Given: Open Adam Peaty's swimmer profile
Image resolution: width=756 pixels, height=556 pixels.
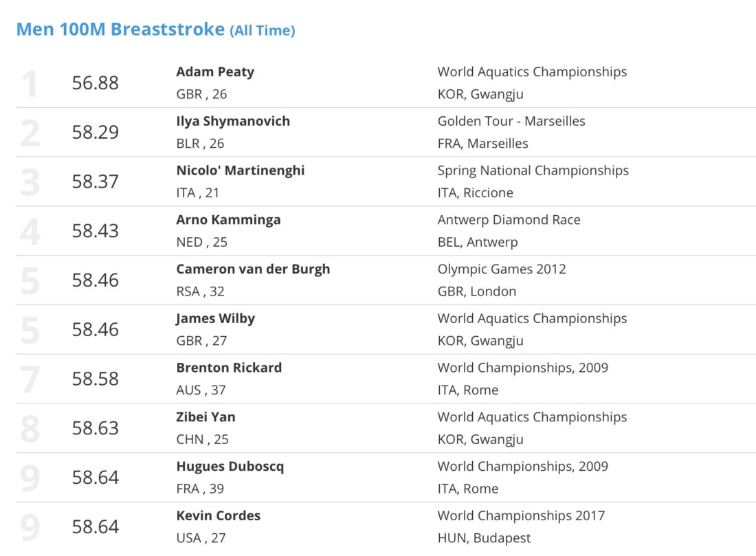Looking at the screenshot, I should 215,72.
